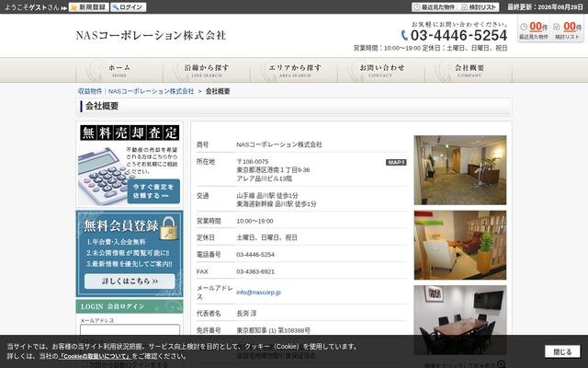Click the MAP button beside 所在地
The height and width of the screenshot is (368, 588).
point(396,162)
